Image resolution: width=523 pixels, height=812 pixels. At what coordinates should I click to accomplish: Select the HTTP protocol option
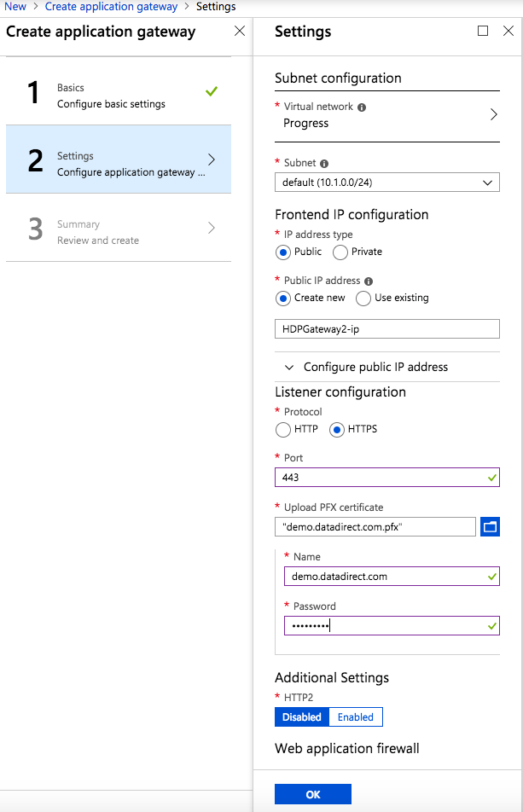tap(283, 430)
